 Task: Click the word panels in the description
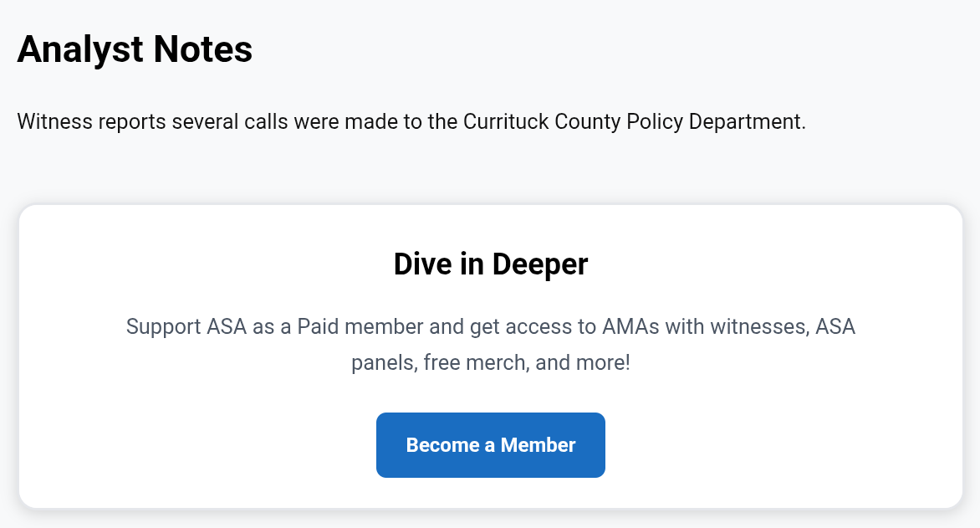[383, 363]
